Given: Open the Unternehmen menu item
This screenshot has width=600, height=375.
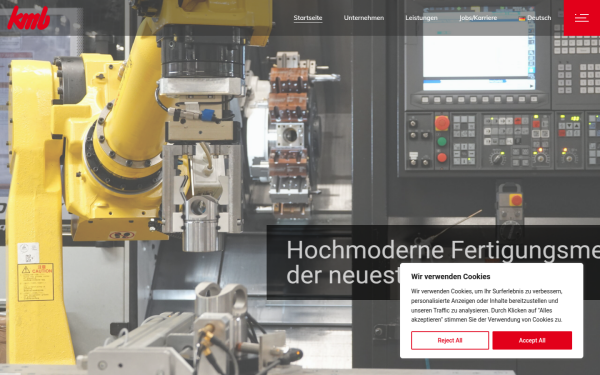Looking at the screenshot, I should coord(364,18).
